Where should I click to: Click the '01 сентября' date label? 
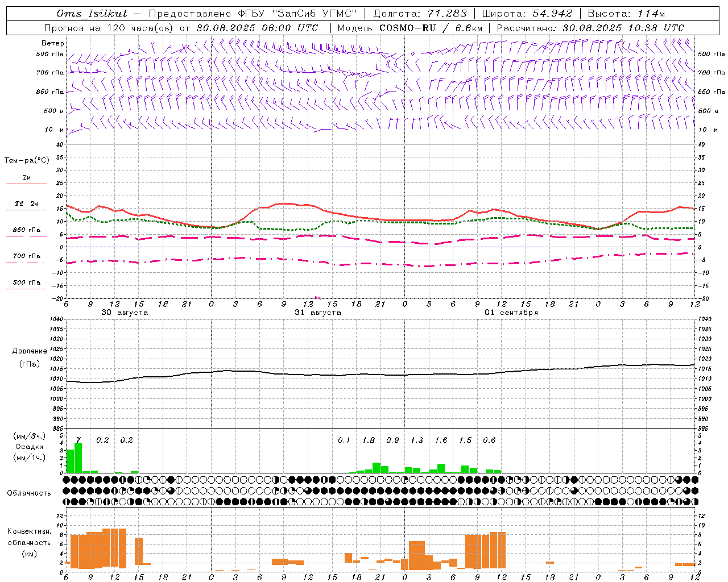tap(511, 313)
